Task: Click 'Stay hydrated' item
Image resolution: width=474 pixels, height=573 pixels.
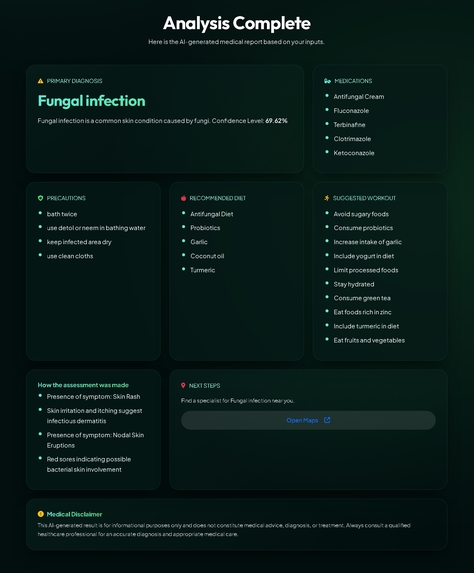Action: (x=354, y=284)
